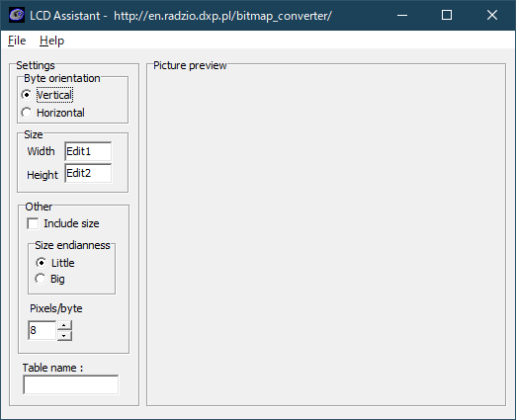Enable the Include size checkbox
Image resolution: width=516 pixels, height=420 pixels.
pyautogui.click(x=33, y=223)
